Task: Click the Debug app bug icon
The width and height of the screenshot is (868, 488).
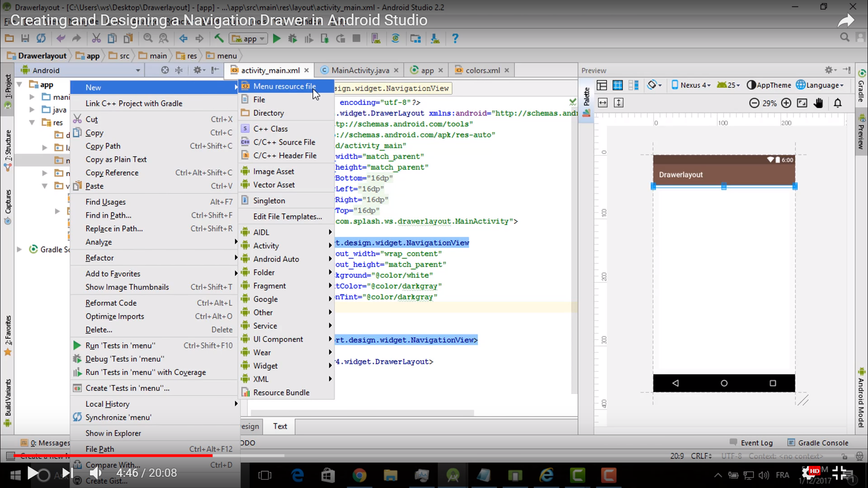Action: (x=292, y=39)
